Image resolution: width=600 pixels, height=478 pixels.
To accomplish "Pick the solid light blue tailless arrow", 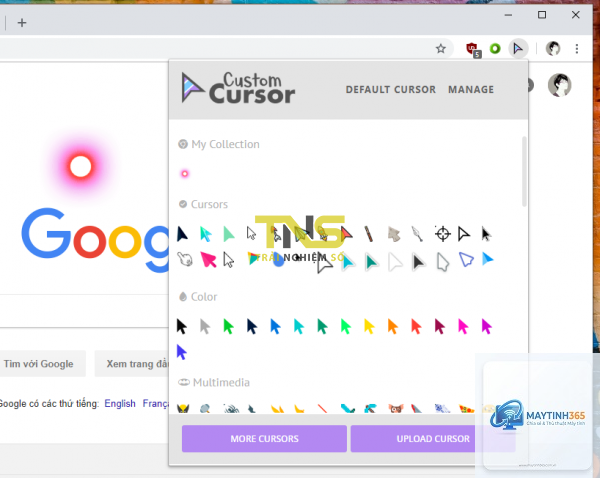I will [x=488, y=259].
